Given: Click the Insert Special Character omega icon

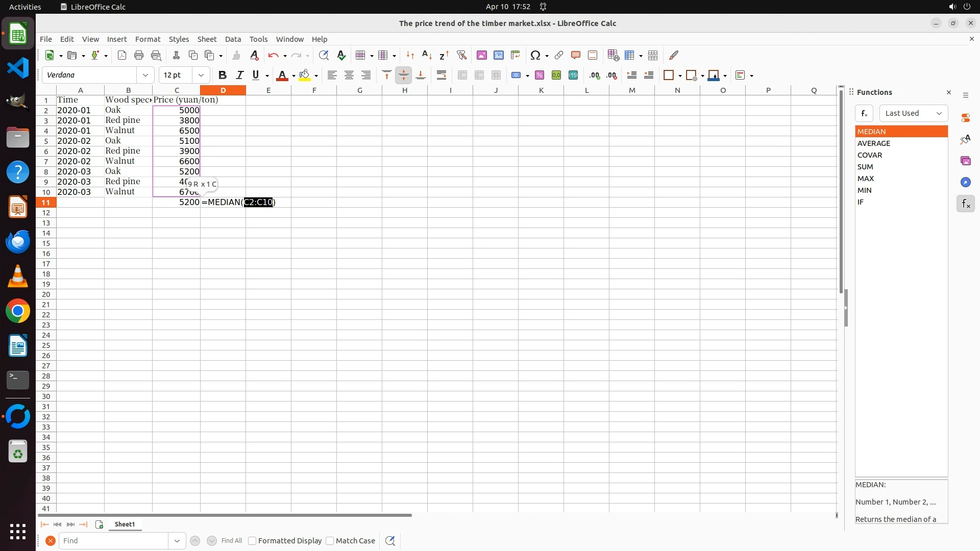Looking at the screenshot, I should click(x=535, y=55).
